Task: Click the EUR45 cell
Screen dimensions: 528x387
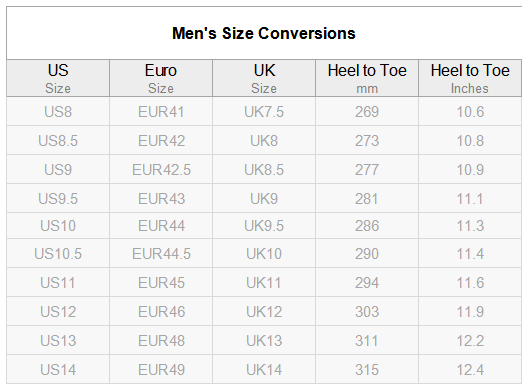Action: click(161, 283)
